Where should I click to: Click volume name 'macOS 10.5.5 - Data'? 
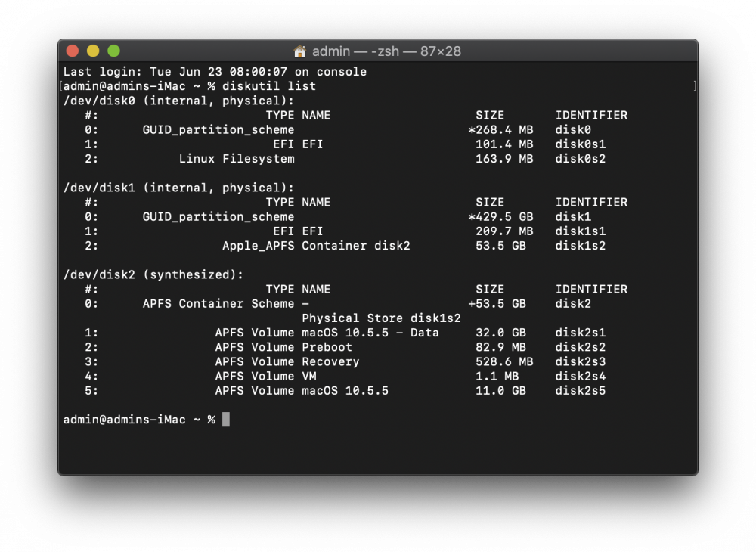coord(370,332)
